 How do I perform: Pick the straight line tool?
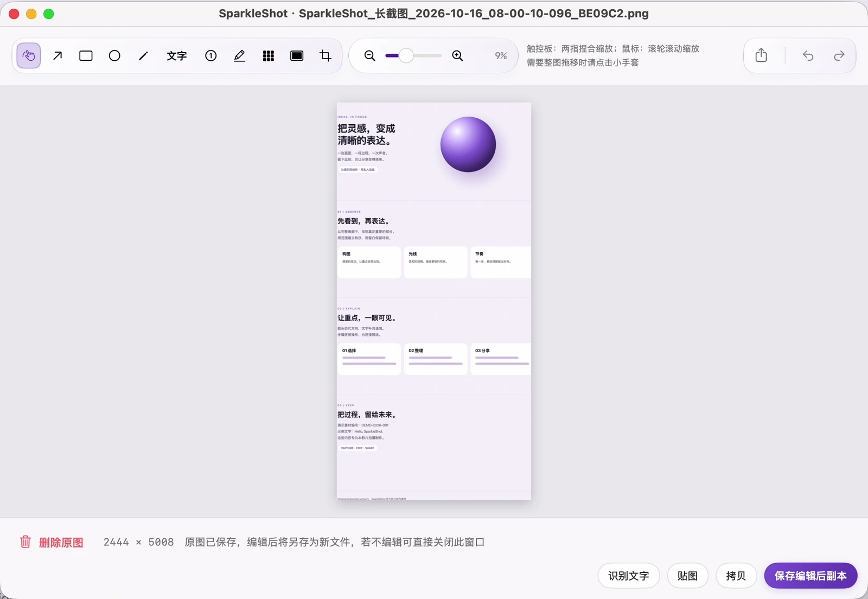[143, 55]
